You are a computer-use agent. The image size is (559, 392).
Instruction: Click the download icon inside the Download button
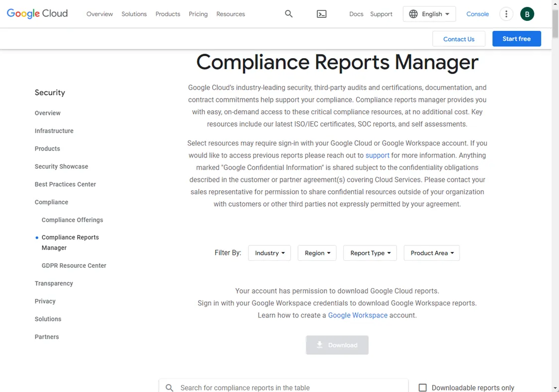[320, 345]
